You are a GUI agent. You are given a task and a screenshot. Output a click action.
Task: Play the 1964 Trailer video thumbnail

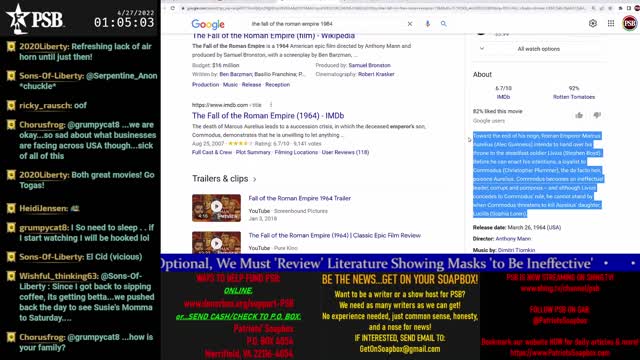click(x=216, y=208)
